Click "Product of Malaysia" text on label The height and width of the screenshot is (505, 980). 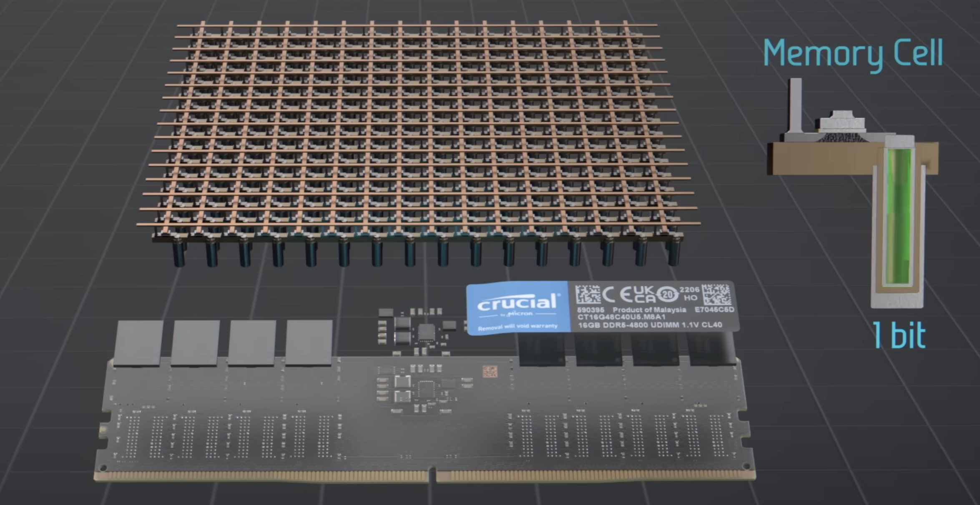[649, 310]
